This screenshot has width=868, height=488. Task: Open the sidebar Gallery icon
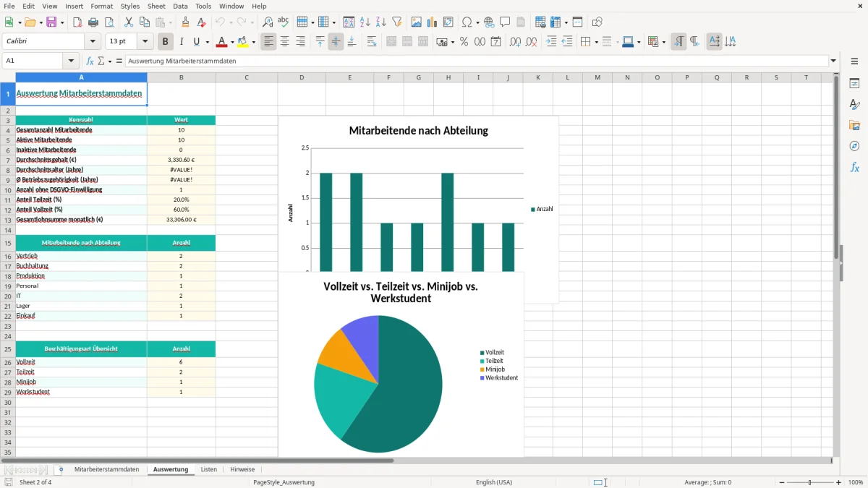pyautogui.click(x=855, y=125)
